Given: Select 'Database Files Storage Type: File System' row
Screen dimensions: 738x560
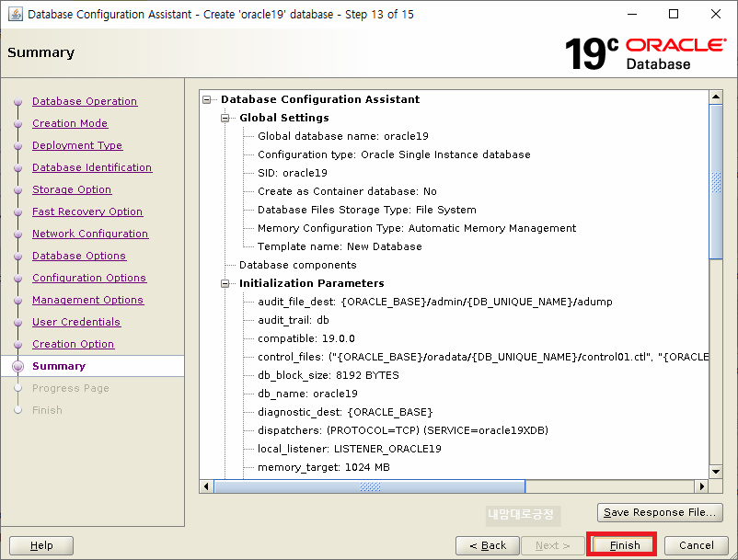Looking at the screenshot, I should click(367, 210).
